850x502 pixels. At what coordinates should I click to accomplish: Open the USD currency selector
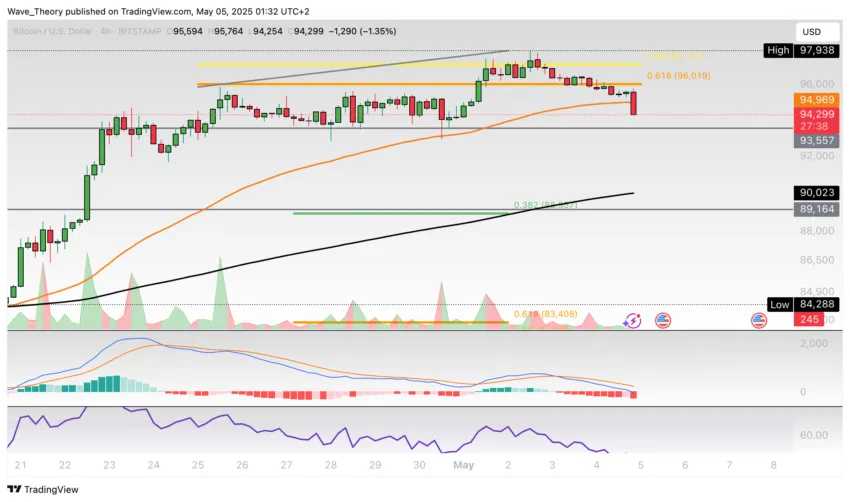[817, 32]
